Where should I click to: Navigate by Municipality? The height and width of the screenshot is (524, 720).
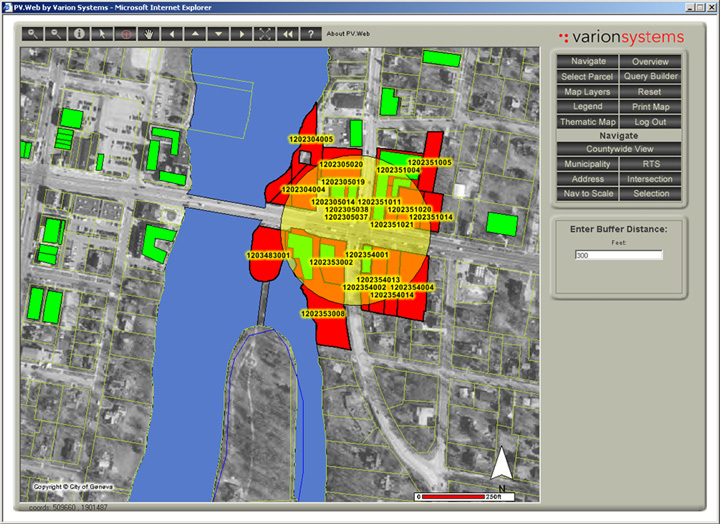coord(588,164)
